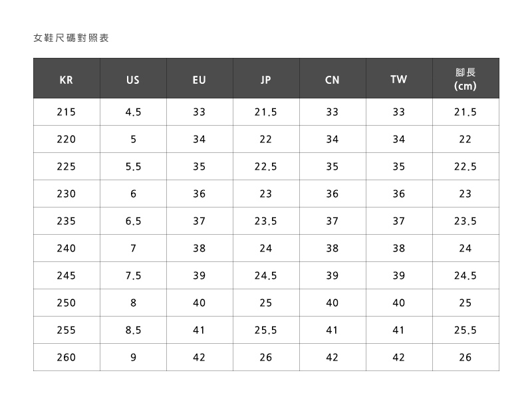Viewport: 532px width, 419px height.
Task: Select KR size 240 cell
Action: (66, 248)
